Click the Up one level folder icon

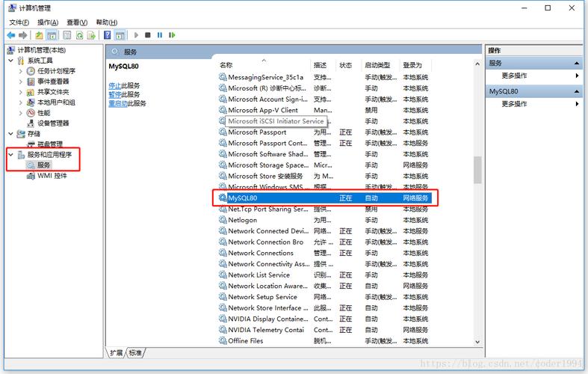click(x=39, y=35)
